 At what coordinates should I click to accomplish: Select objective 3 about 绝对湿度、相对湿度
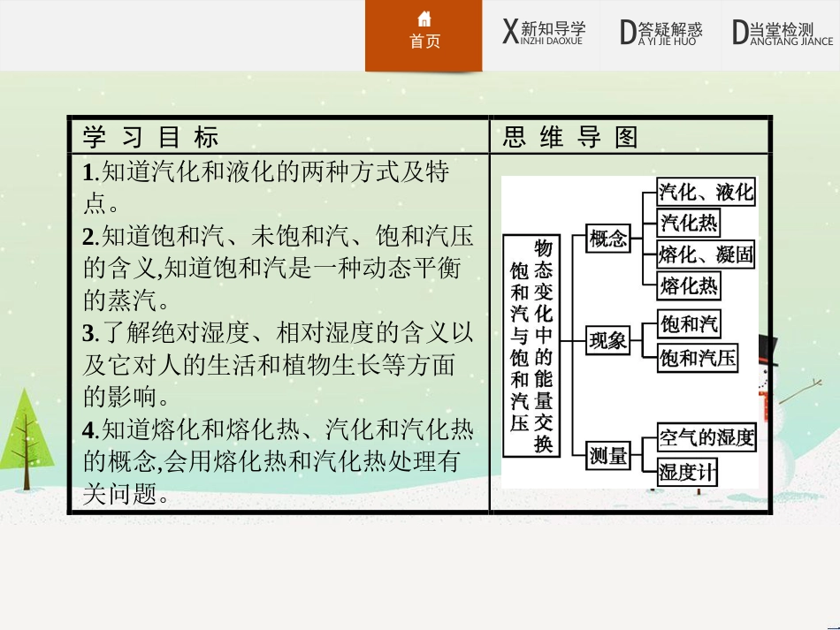tap(278, 365)
